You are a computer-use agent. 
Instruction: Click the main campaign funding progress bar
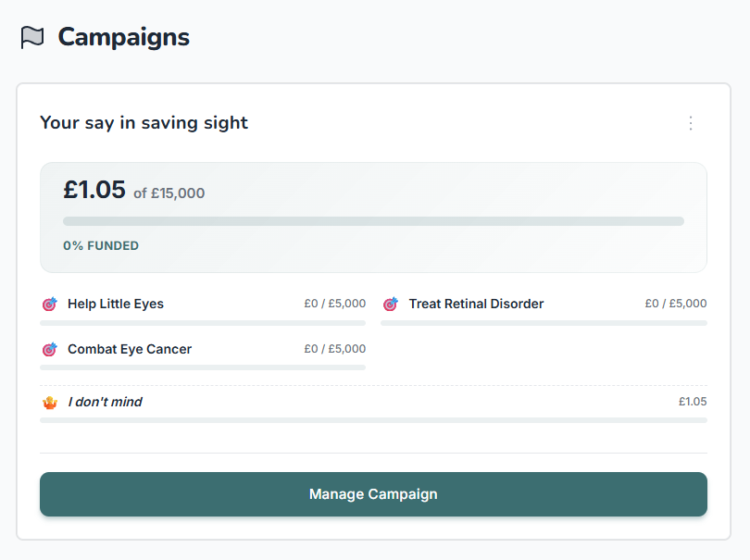[373, 221]
